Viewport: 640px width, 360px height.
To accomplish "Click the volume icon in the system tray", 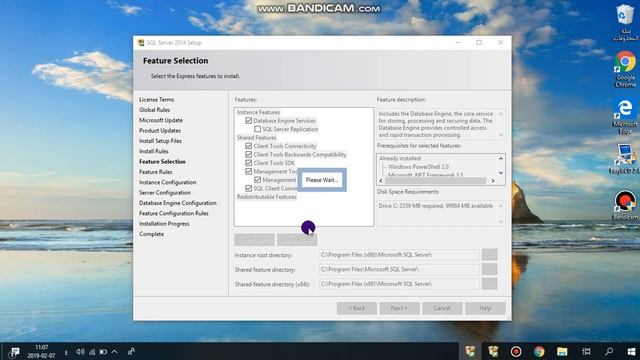I will click(80, 351).
